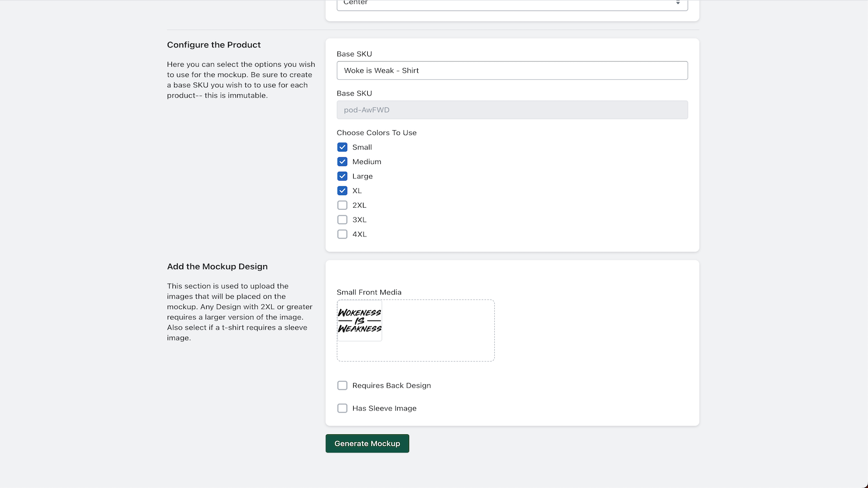Enable the 3XL size checkbox
The width and height of the screenshot is (868, 488).
(x=342, y=220)
